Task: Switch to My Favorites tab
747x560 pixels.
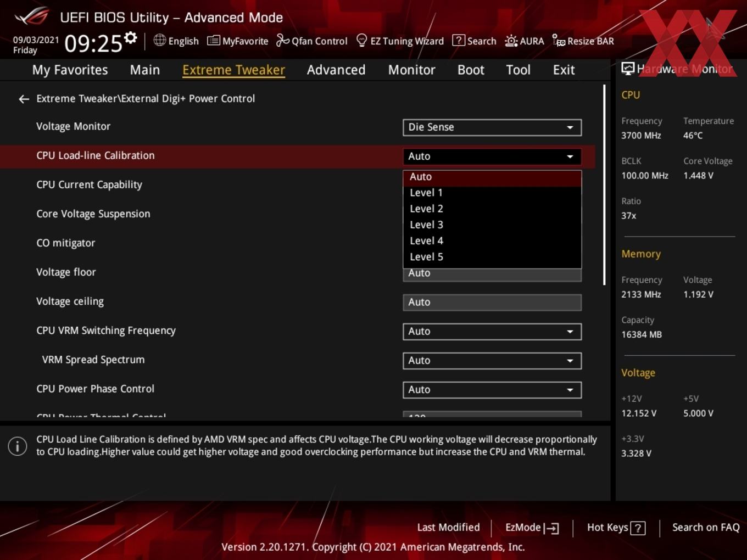Action: (x=70, y=70)
